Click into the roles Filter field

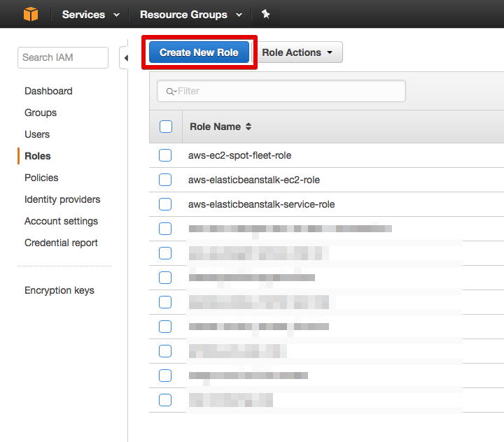[281, 91]
